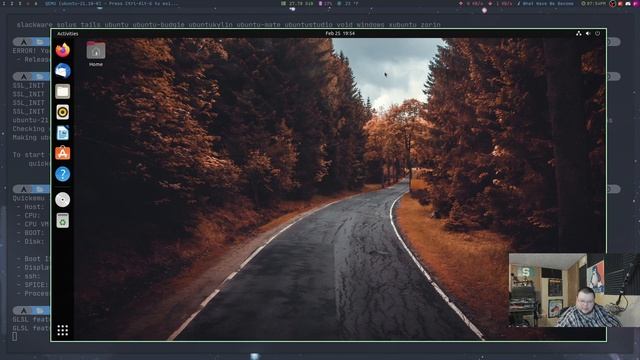Screen dimensions: 640x360
Task: Open the Files manager in the dock
Action: [x=62, y=91]
